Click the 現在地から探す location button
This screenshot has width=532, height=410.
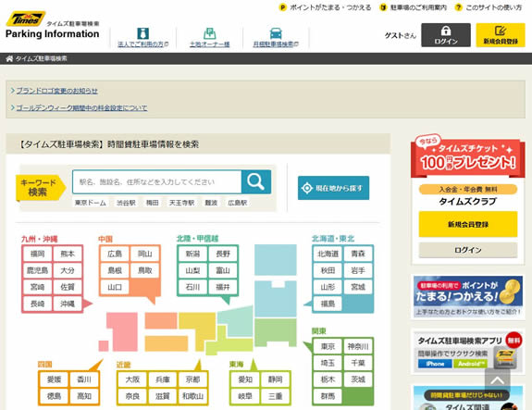pos(333,188)
